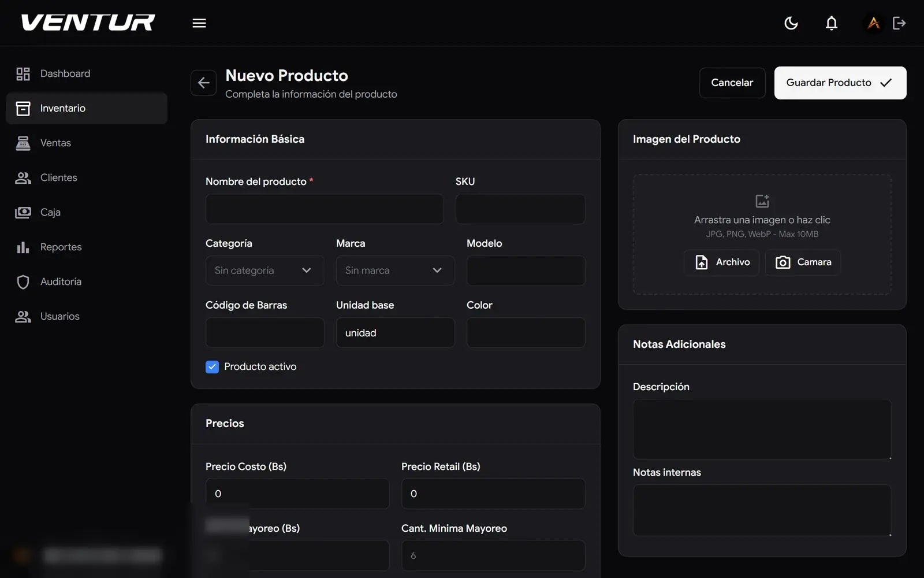
Task: Click the Dashboard grid icon
Action: pos(23,74)
